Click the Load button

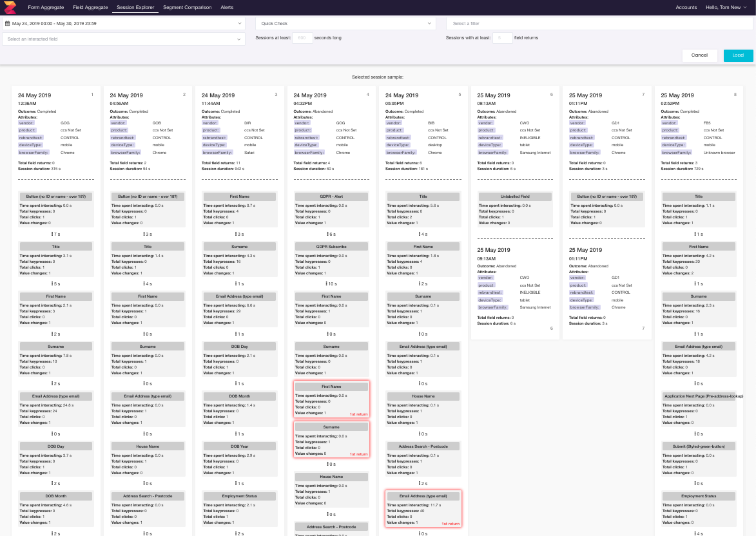(x=737, y=55)
